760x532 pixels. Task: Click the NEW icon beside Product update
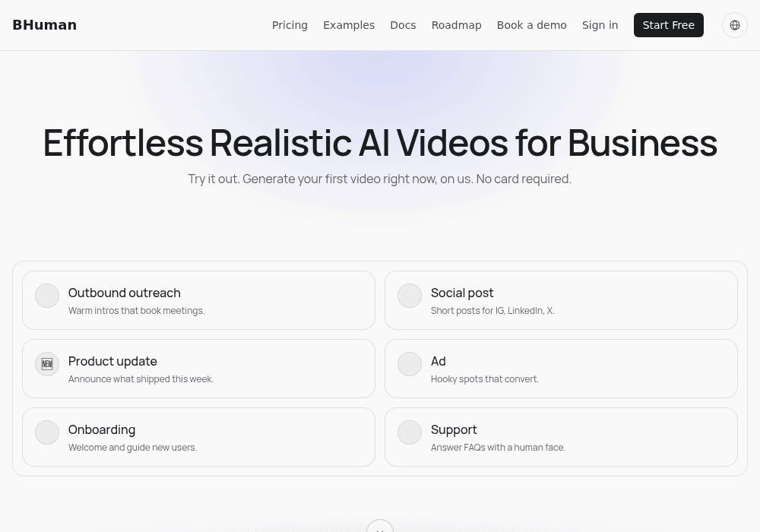pos(47,364)
